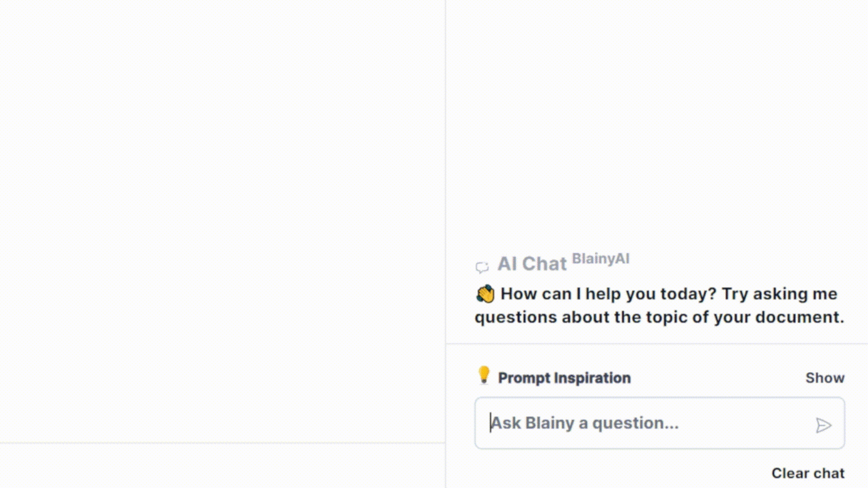Click the speech bubble icon beside AI Chat
Image resolution: width=868 pixels, height=488 pixels.
(x=482, y=267)
